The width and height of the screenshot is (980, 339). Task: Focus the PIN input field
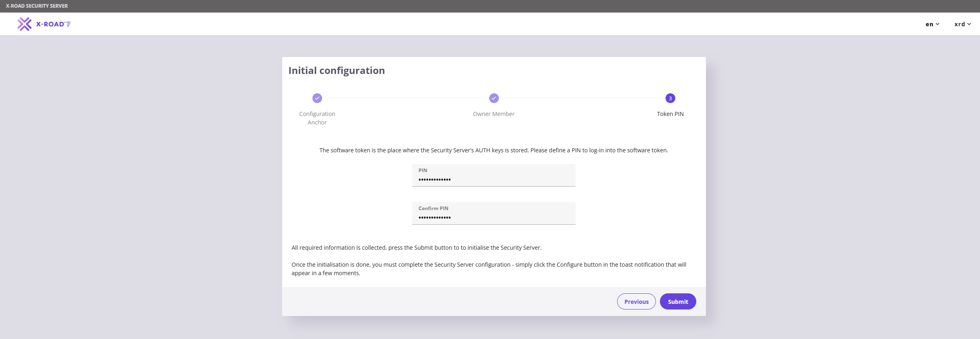tap(494, 175)
